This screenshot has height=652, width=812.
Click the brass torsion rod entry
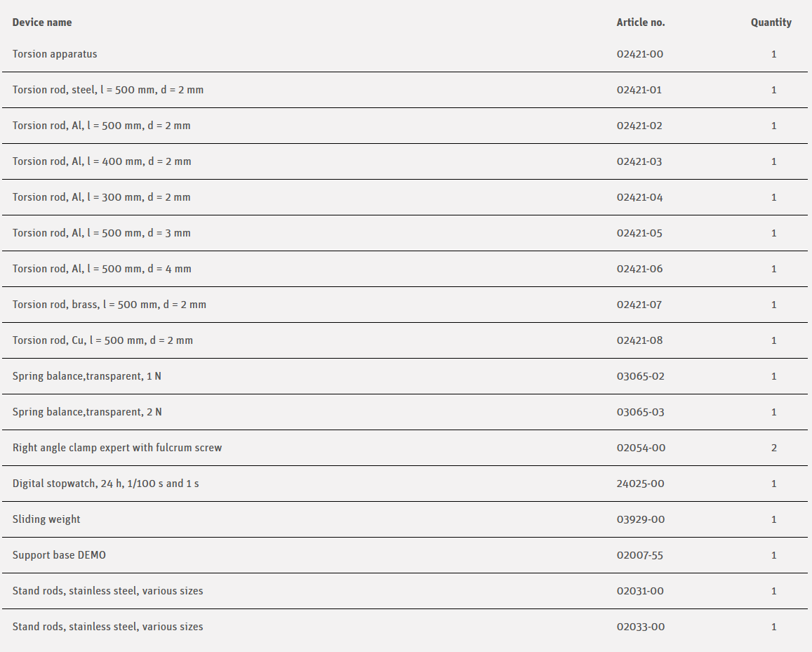(x=109, y=305)
